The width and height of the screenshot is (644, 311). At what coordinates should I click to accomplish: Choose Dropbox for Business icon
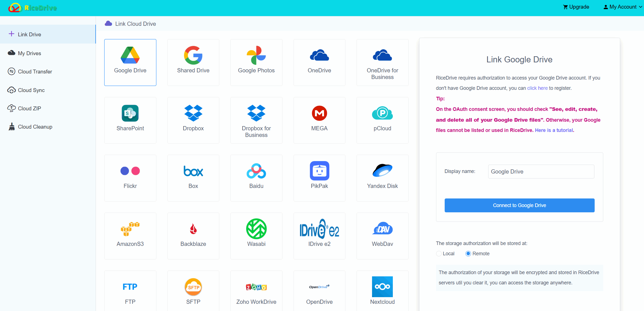[256, 113]
